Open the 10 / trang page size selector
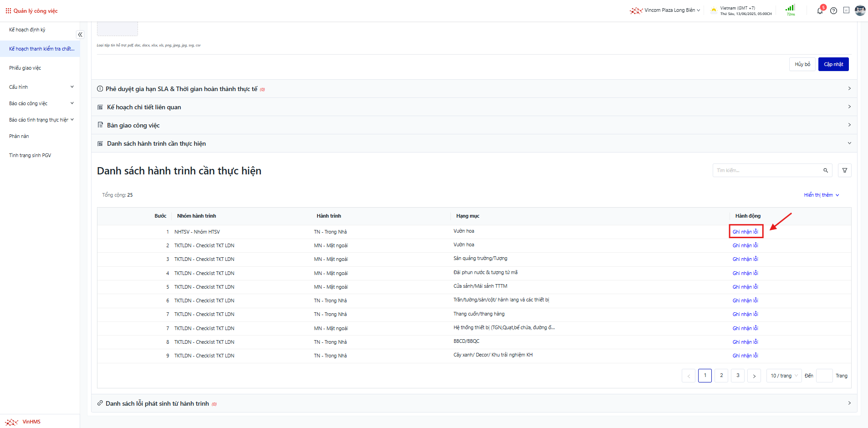Screen dimensions: 868x428 pyautogui.click(x=784, y=376)
